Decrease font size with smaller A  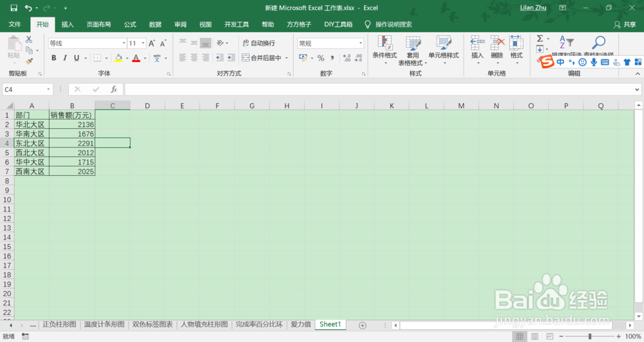click(x=163, y=43)
